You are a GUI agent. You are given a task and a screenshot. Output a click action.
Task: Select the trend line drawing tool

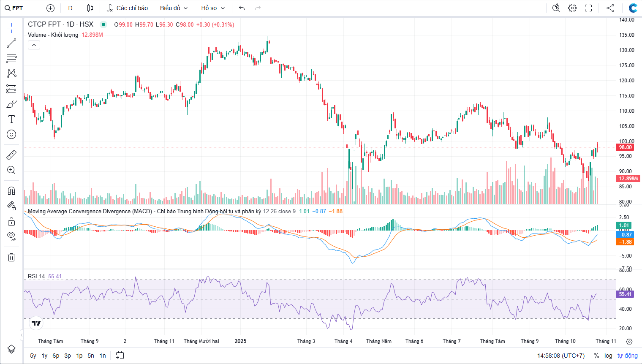(11, 43)
